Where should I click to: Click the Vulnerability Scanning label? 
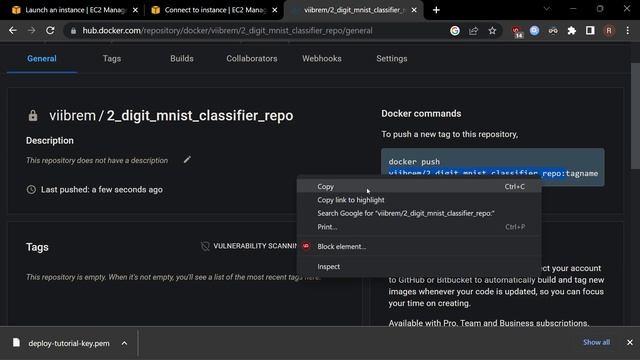click(x=255, y=246)
